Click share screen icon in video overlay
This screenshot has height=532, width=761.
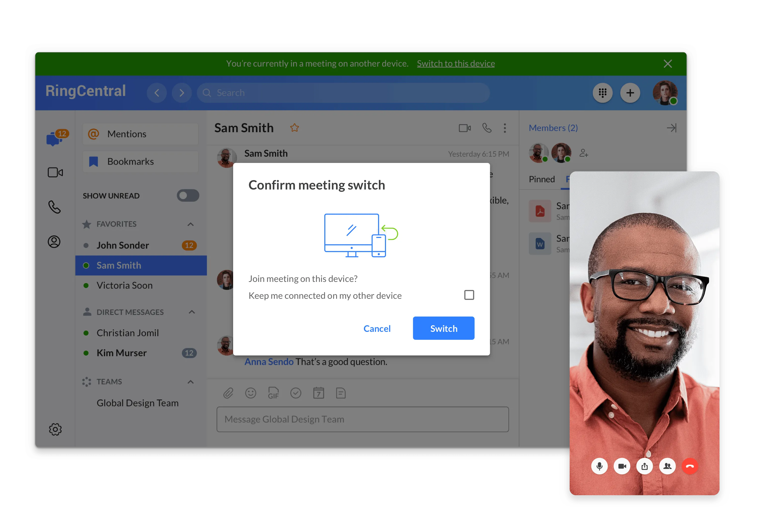(644, 466)
